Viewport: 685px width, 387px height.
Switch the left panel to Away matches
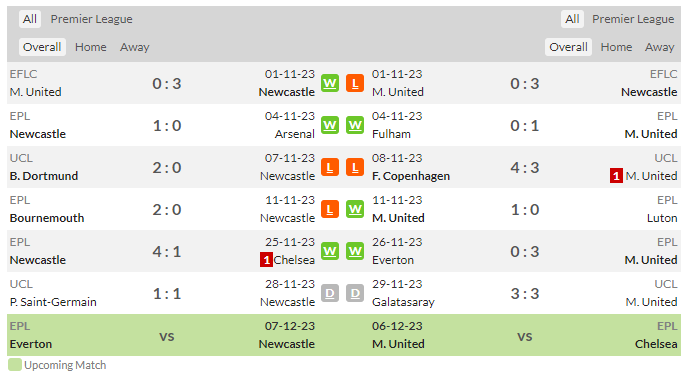point(135,47)
